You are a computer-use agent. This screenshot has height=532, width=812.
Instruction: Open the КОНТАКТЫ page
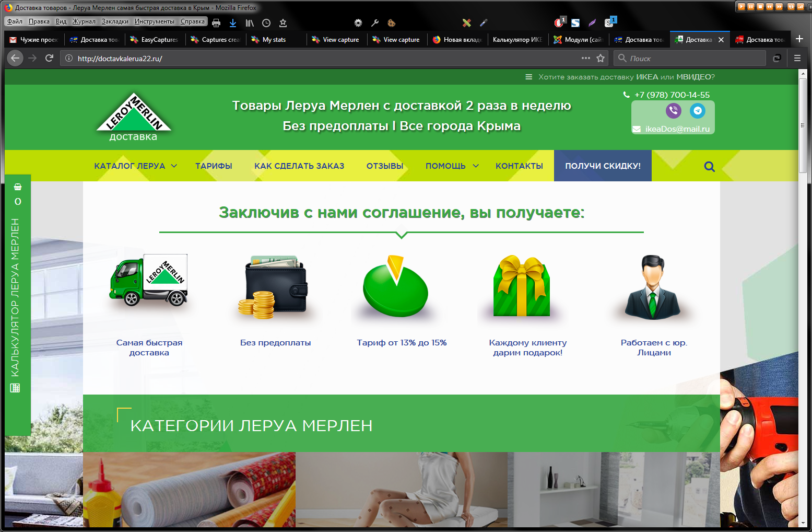[519, 166]
